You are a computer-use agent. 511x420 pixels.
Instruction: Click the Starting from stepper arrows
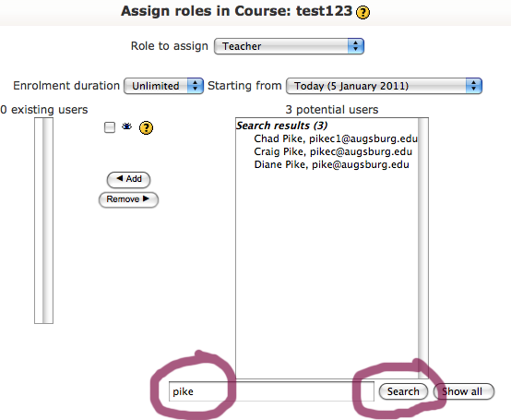tap(473, 86)
